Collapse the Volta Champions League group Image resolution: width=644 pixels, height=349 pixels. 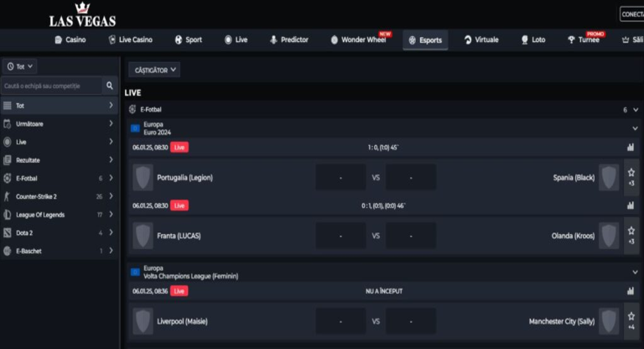pyautogui.click(x=635, y=272)
